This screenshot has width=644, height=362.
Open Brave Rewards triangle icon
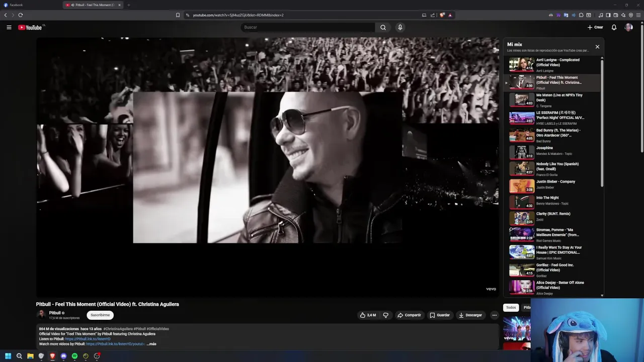click(450, 15)
